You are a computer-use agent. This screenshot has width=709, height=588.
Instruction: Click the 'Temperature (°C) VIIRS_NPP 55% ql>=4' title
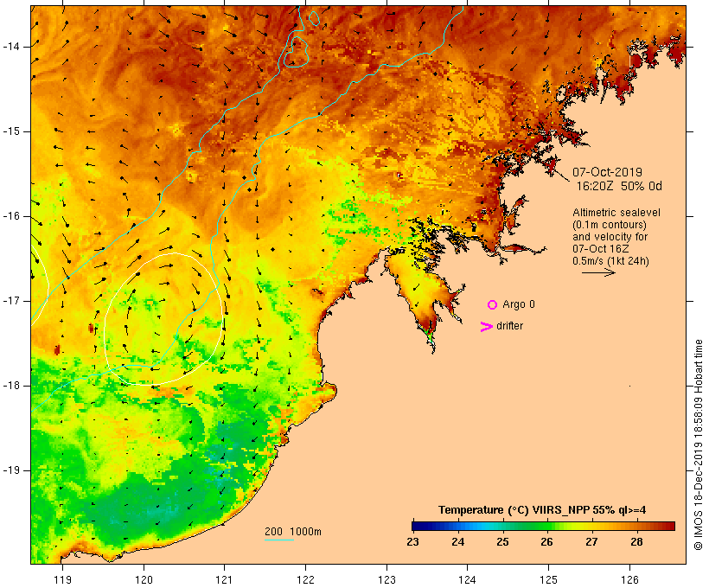click(542, 510)
